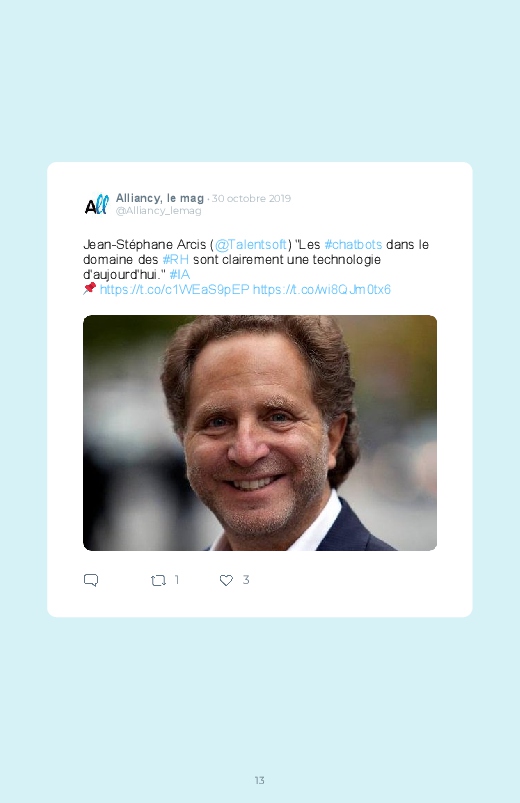The image size is (520, 803).
Task: Click the Alliancy logo avatar
Action: (x=96, y=204)
